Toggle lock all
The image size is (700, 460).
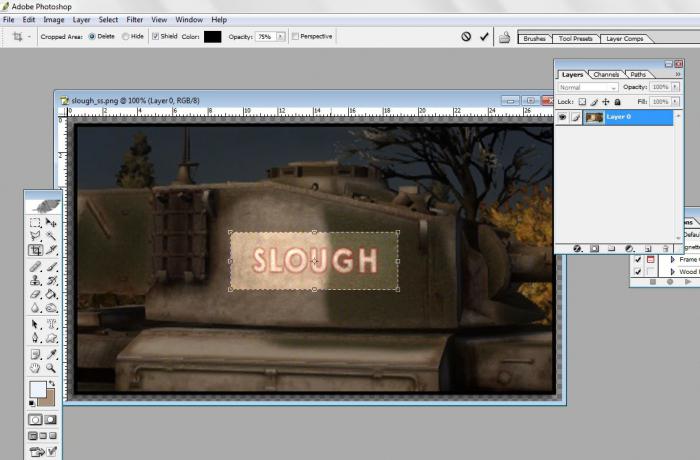[617, 102]
